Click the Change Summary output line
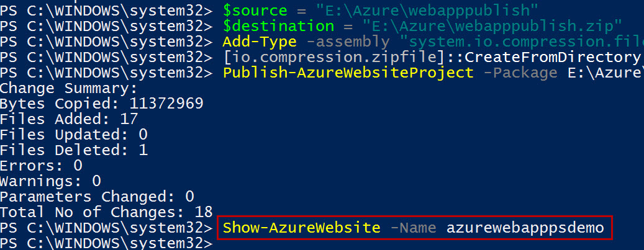Image resolution: width=644 pixels, height=250 pixels. [68, 88]
